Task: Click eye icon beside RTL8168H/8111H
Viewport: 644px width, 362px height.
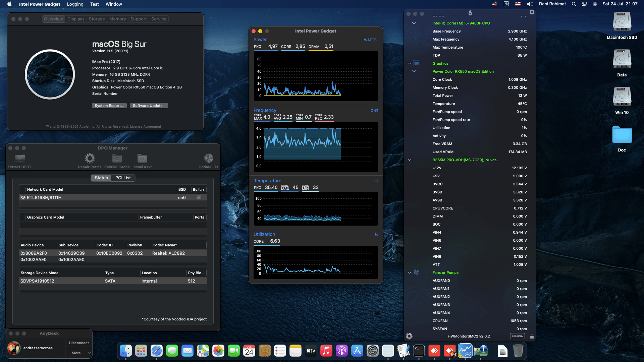Action: pyautogui.click(x=23, y=197)
